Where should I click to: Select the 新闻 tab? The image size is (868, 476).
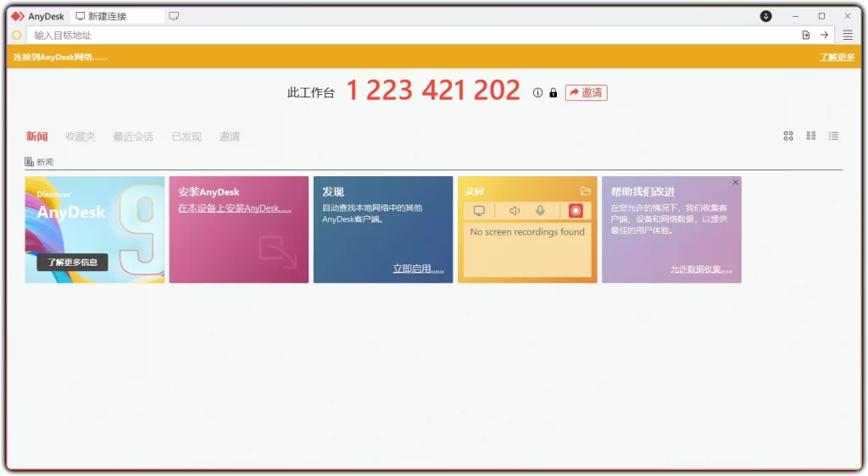(x=36, y=136)
